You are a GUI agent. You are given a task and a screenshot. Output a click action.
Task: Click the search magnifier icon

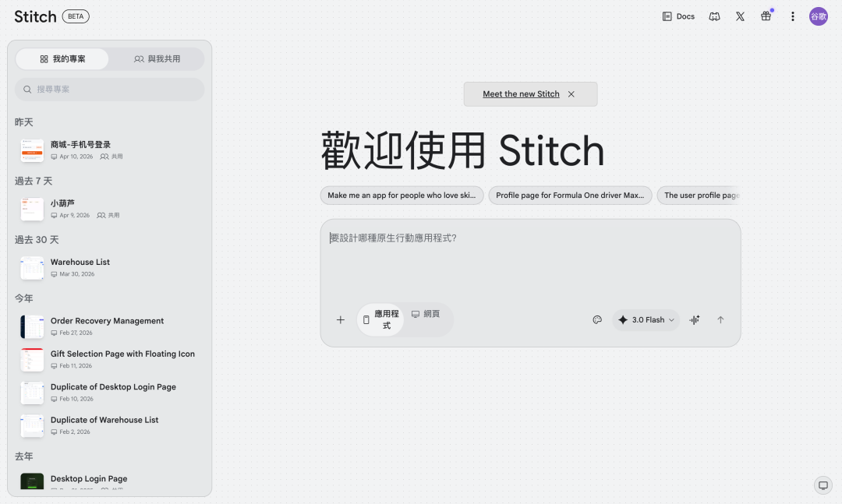tap(27, 90)
